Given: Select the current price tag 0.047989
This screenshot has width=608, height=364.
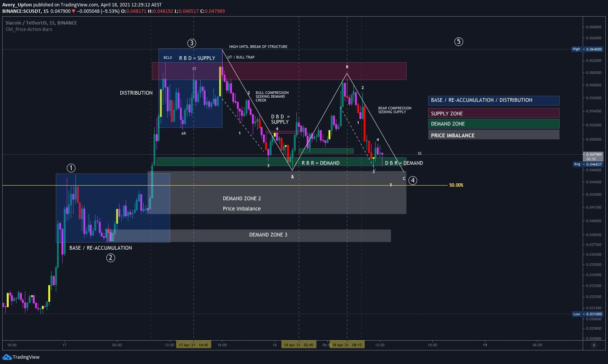Looking at the screenshot, I should [594, 157].
